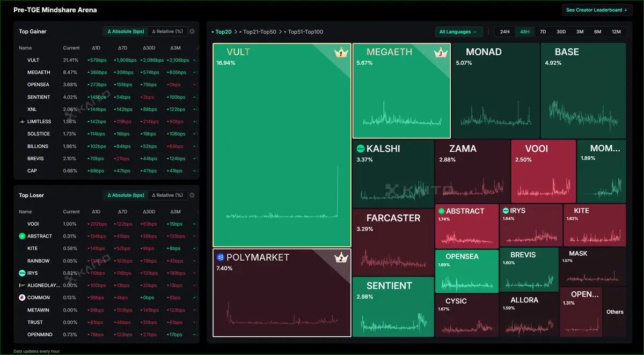The height and width of the screenshot is (355, 644).
Task: Open the VOOI treemap tile
Action: coord(543,172)
